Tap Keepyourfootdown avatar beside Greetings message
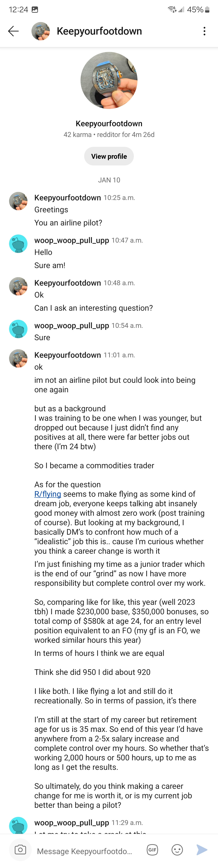This screenshot has height=868, width=218. (18, 201)
